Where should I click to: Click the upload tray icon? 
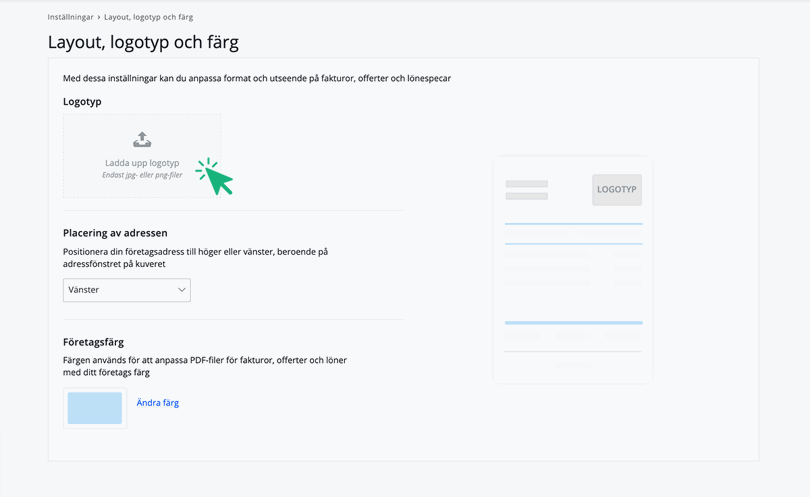[x=142, y=140]
